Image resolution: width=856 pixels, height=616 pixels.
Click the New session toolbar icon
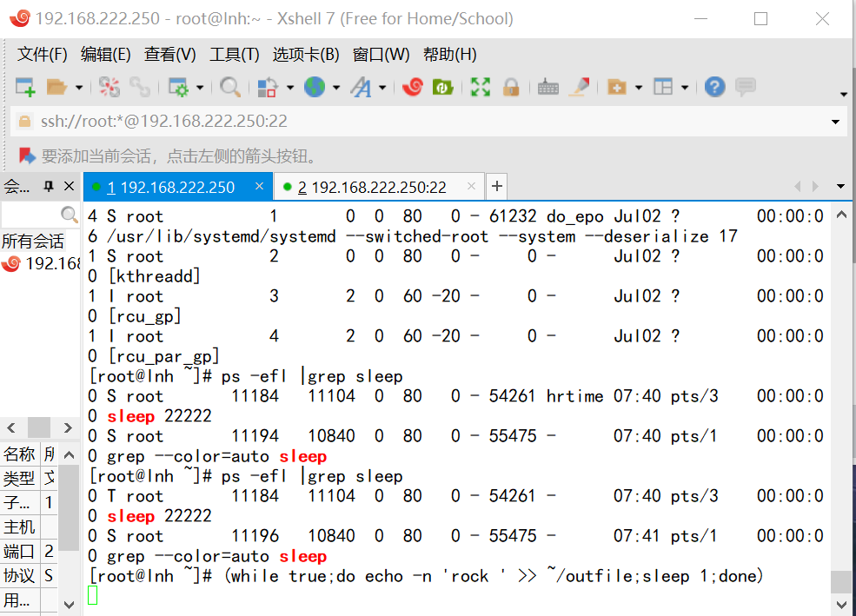[x=25, y=87]
